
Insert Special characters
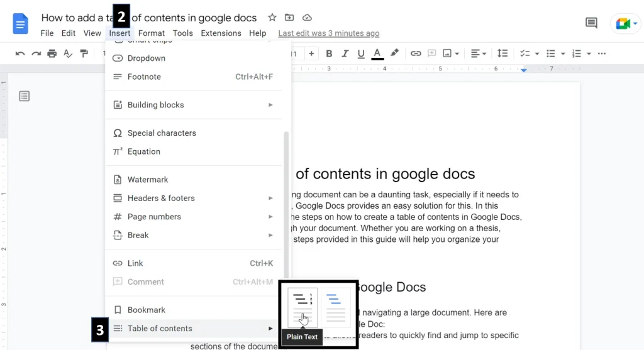[x=194, y=133]
